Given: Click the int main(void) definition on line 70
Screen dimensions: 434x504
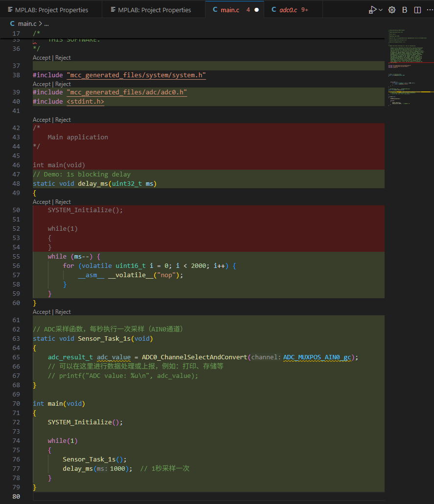Looking at the screenshot, I should (59, 404).
